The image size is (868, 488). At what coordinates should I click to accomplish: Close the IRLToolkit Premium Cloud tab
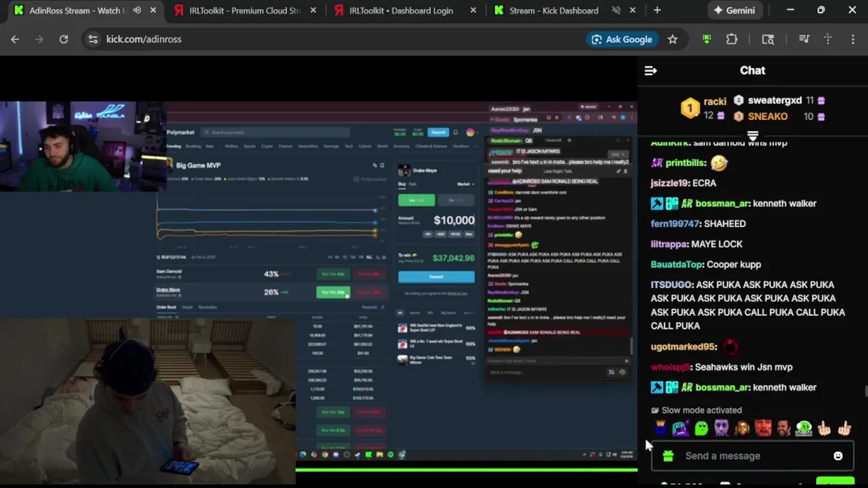coord(313,10)
